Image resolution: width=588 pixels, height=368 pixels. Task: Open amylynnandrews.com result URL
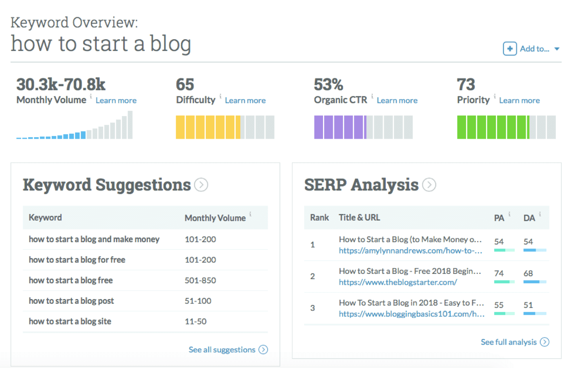pos(410,251)
